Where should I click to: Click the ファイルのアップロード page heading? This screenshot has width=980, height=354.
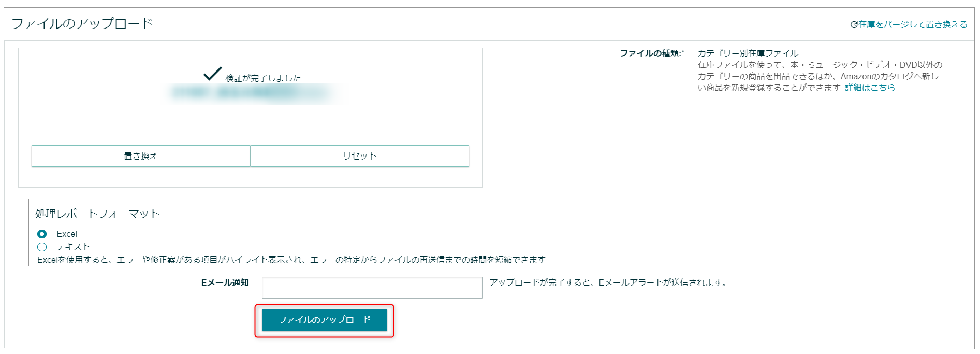82,23
